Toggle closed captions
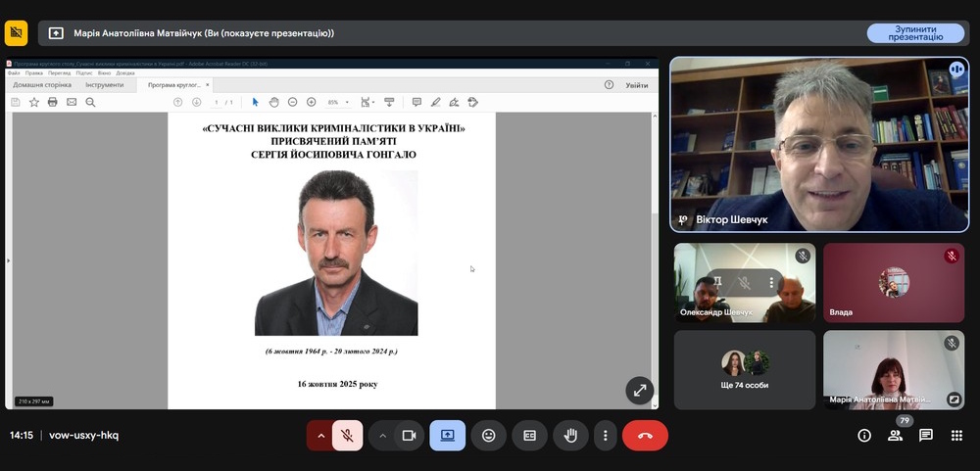Viewport: 980px width, 471px height. 529,436
